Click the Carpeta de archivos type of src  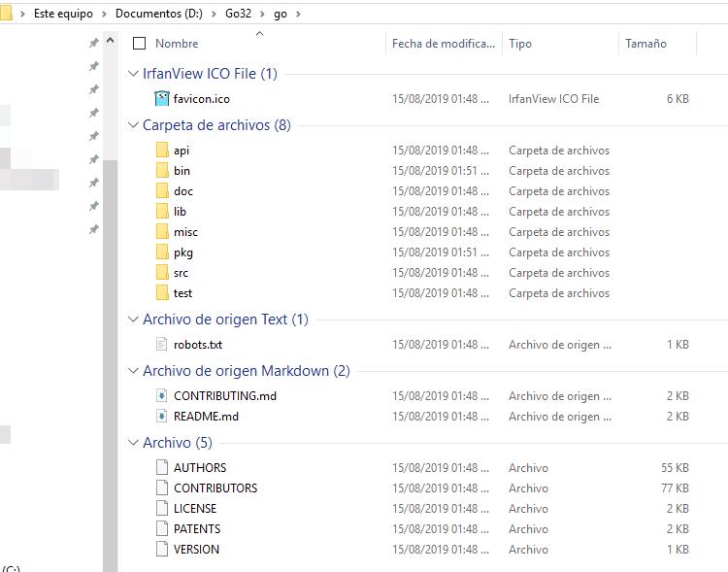tap(559, 273)
